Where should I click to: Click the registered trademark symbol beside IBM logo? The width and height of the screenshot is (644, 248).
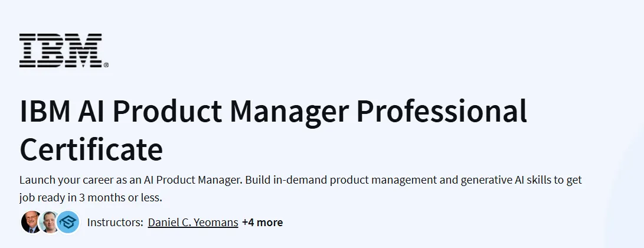coord(106,65)
